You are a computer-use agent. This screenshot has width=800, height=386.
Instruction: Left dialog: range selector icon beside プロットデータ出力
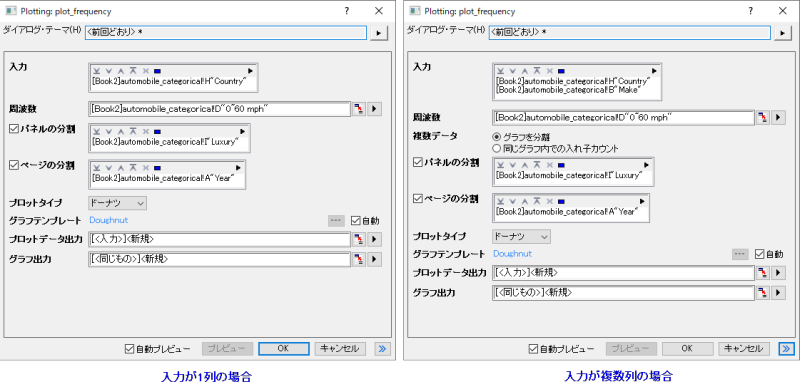pyautogui.click(x=359, y=239)
